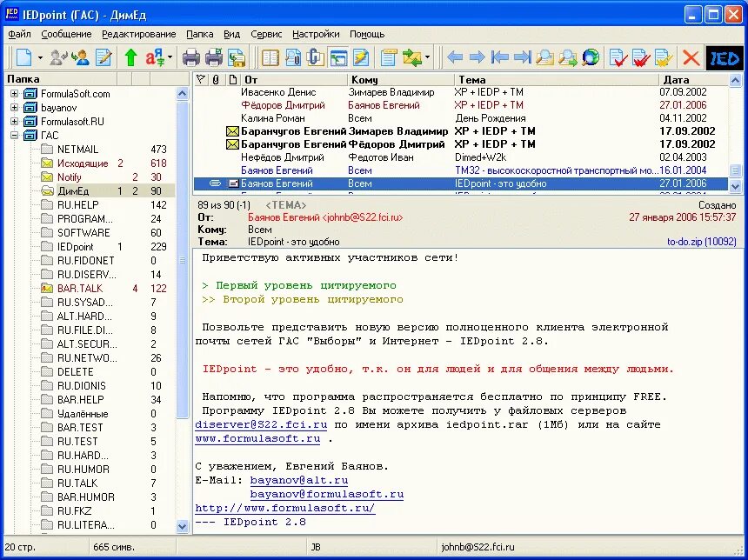748x560 pixels.
Task: Open the address book icon
Action: (x=270, y=57)
